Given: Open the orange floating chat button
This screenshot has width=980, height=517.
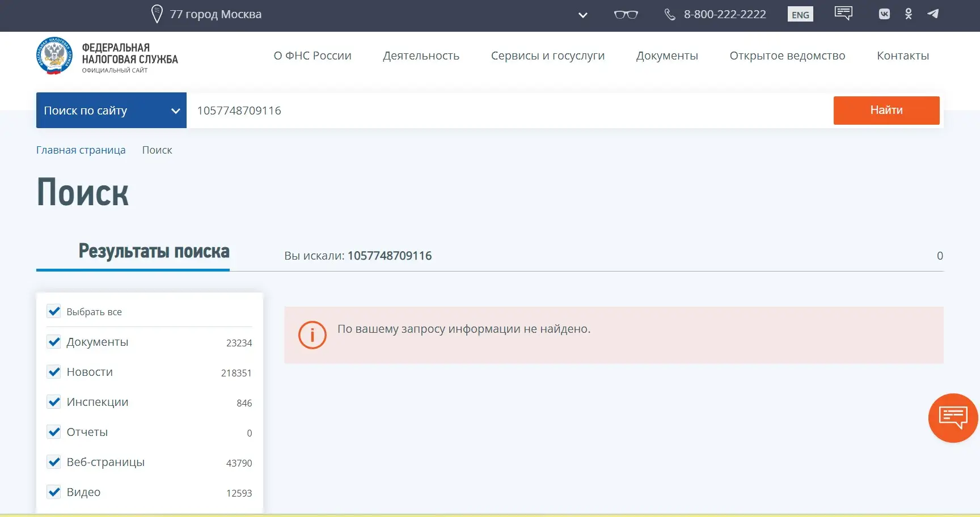Looking at the screenshot, I should pyautogui.click(x=953, y=418).
